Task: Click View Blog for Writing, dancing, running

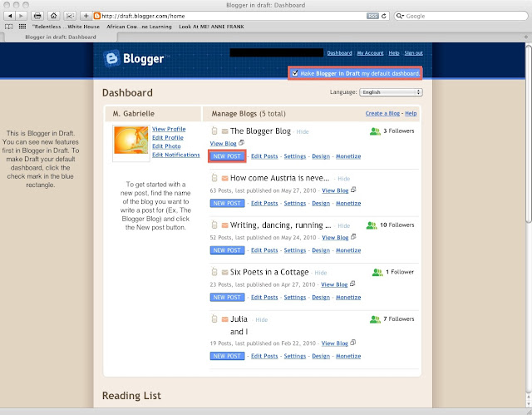Action: click(335, 238)
